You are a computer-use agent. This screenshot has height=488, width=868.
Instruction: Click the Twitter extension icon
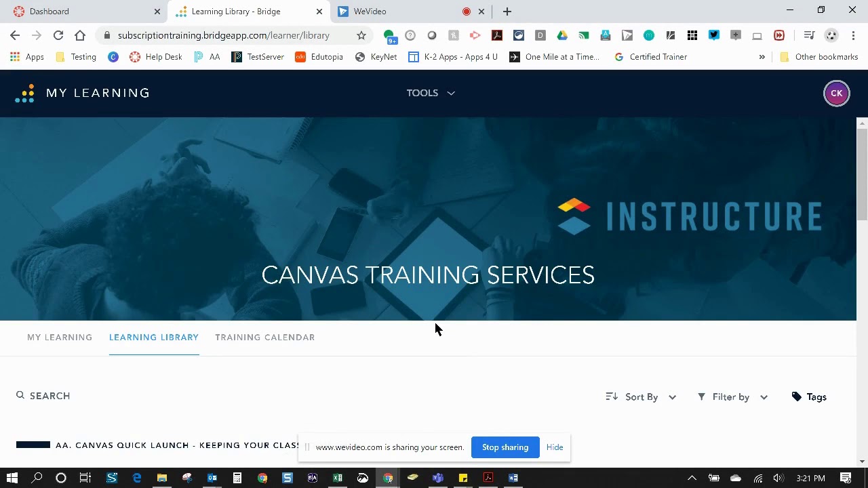pyautogui.click(x=714, y=35)
